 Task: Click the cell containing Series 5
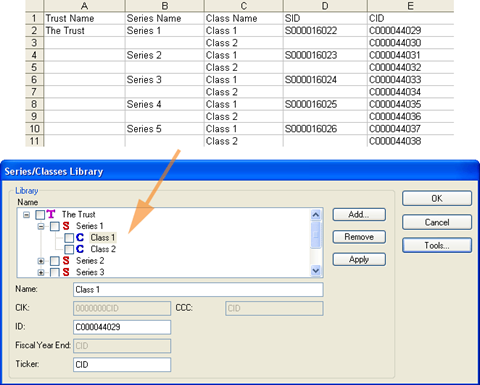pyautogui.click(x=165, y=129)
